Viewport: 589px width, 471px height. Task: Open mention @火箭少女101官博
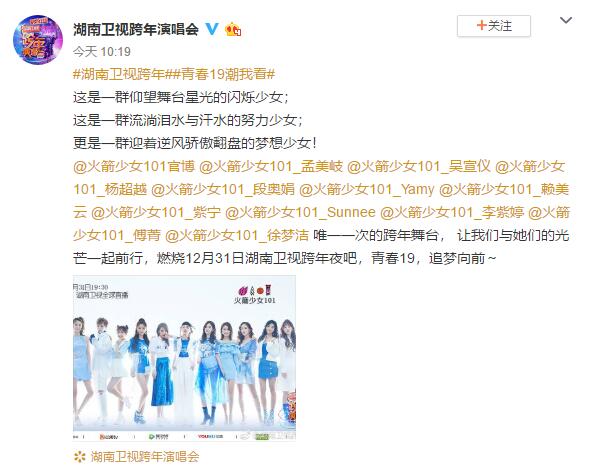(x=134, y=166)
